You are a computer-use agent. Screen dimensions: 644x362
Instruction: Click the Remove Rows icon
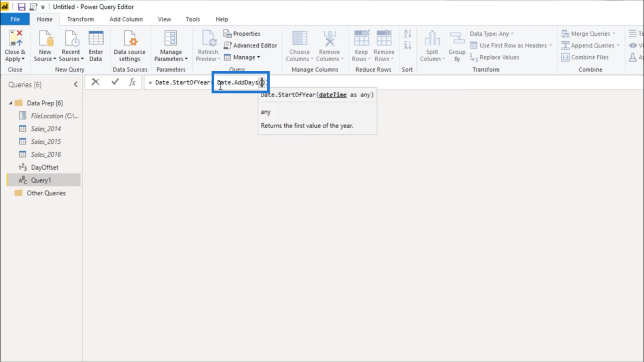coord(384,38)
